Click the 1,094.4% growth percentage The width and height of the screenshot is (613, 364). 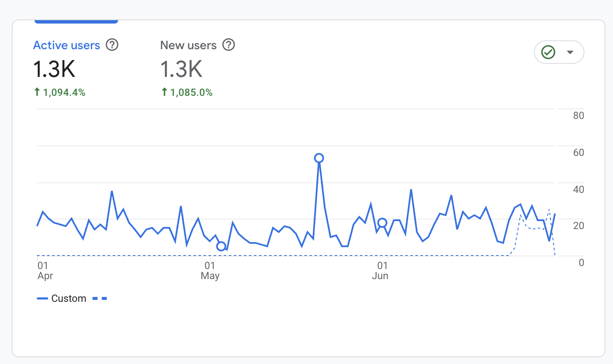click(64, 92)
